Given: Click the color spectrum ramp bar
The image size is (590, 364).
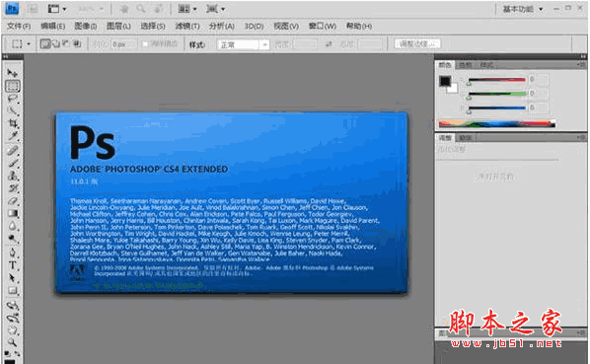Looking at the screenshot, I should click(497, 123).
